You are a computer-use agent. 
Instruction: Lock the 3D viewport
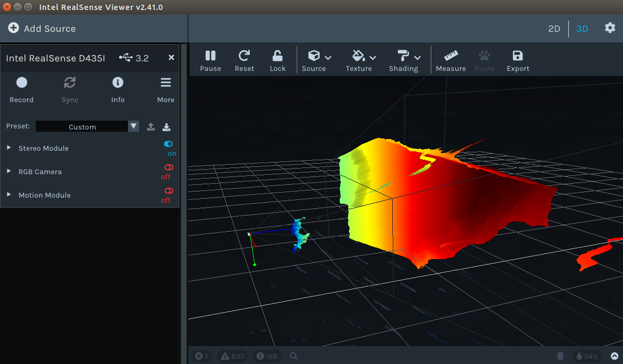point(277,61)
